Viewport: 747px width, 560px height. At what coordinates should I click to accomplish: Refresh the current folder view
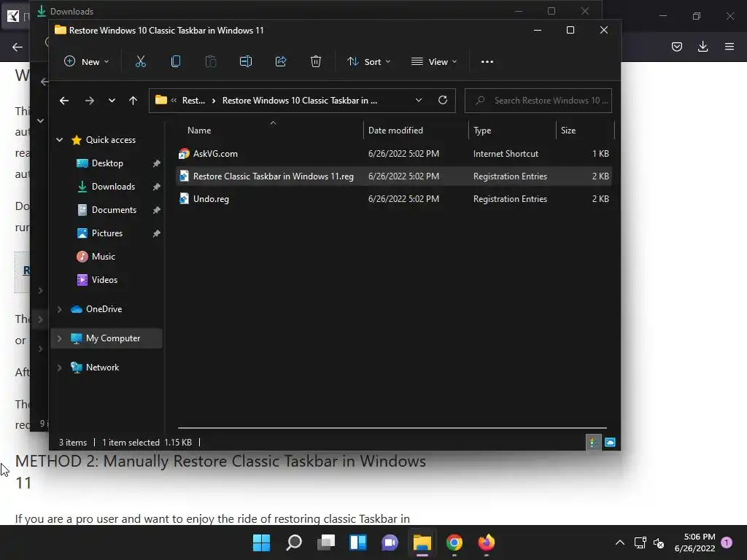pyautogui.click(x=443, y=100)
